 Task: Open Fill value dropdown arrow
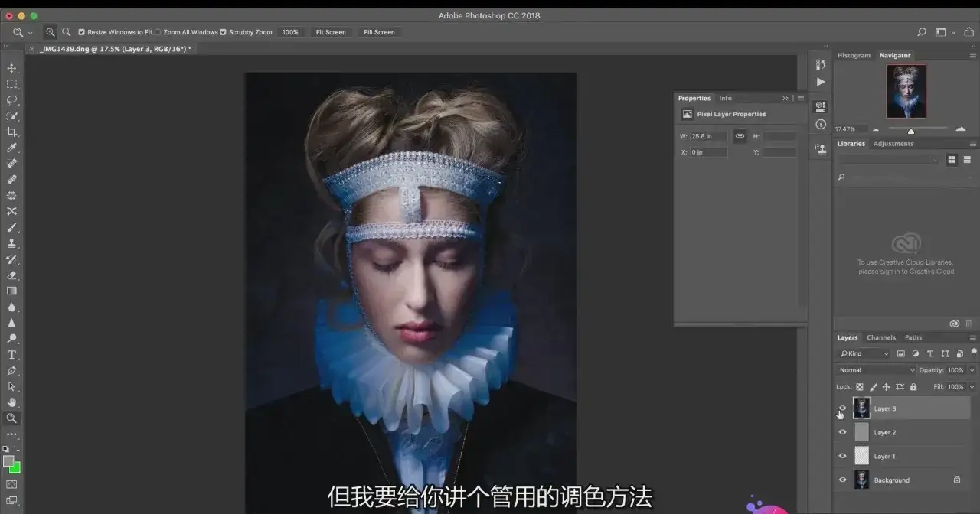[972, 387]
